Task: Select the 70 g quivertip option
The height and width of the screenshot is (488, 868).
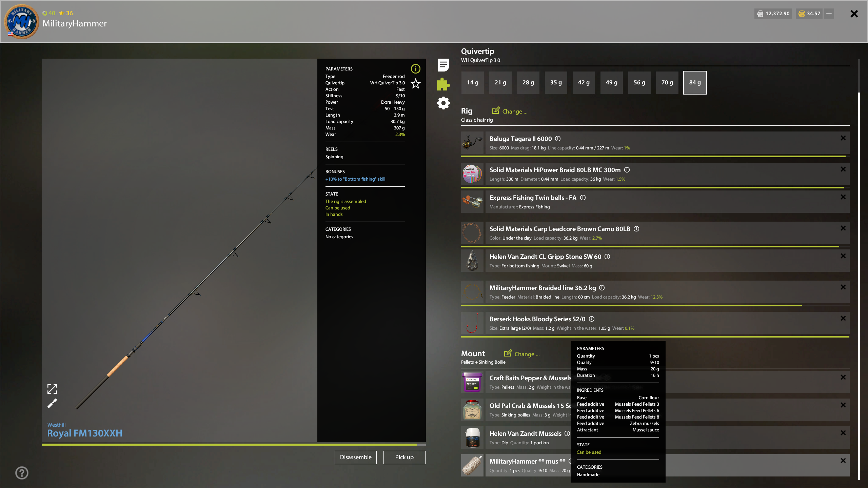Action: pyautogui.click(x=667, y=83)
